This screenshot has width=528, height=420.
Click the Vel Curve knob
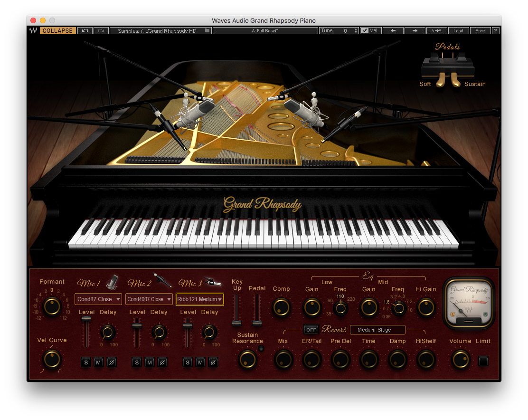tap(52, 359)
